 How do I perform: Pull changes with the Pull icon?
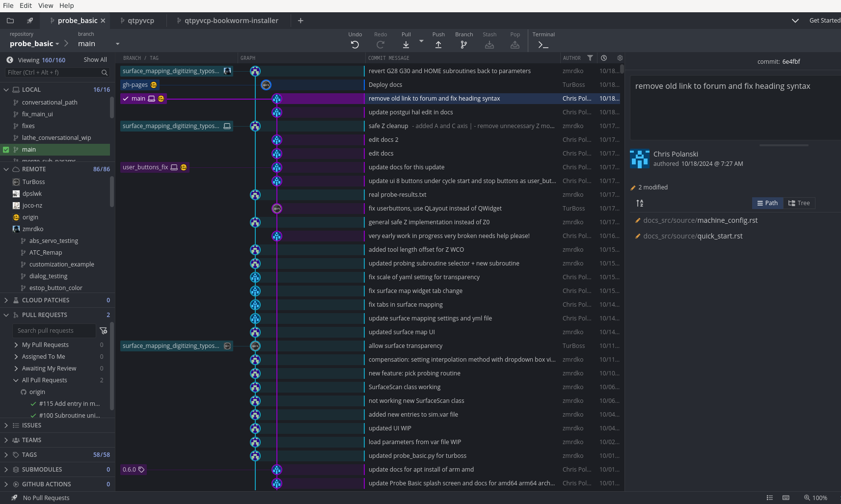click(x=406, y=45)
